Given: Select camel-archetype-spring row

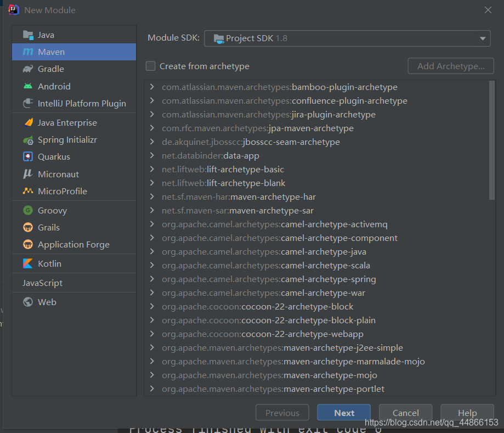Looking at the screenshot, I should click(316, 279).
